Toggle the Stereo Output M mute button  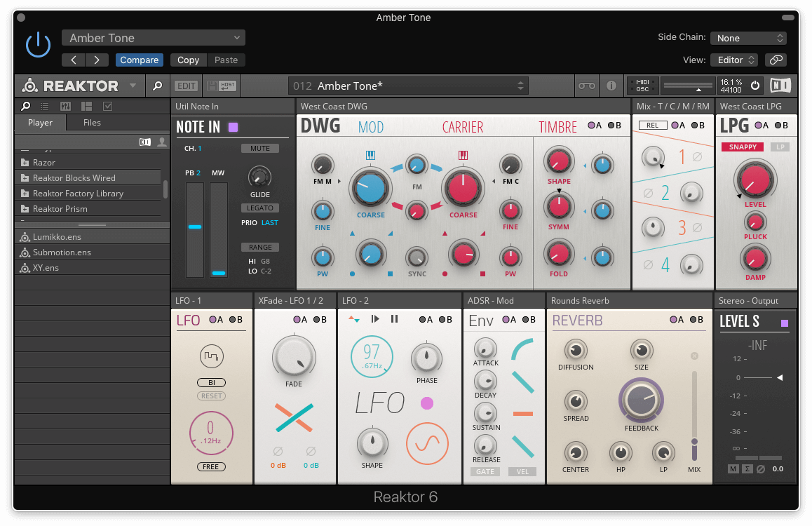click(x=733, y=469)
